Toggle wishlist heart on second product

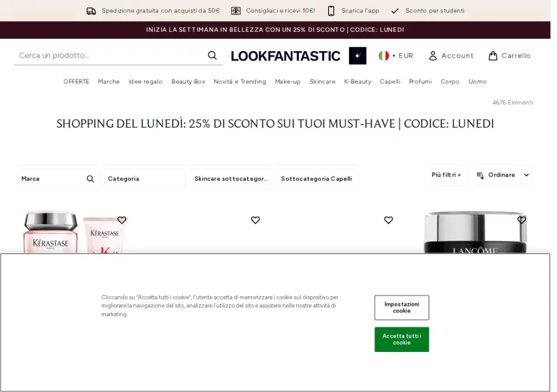tap(255, 220)
